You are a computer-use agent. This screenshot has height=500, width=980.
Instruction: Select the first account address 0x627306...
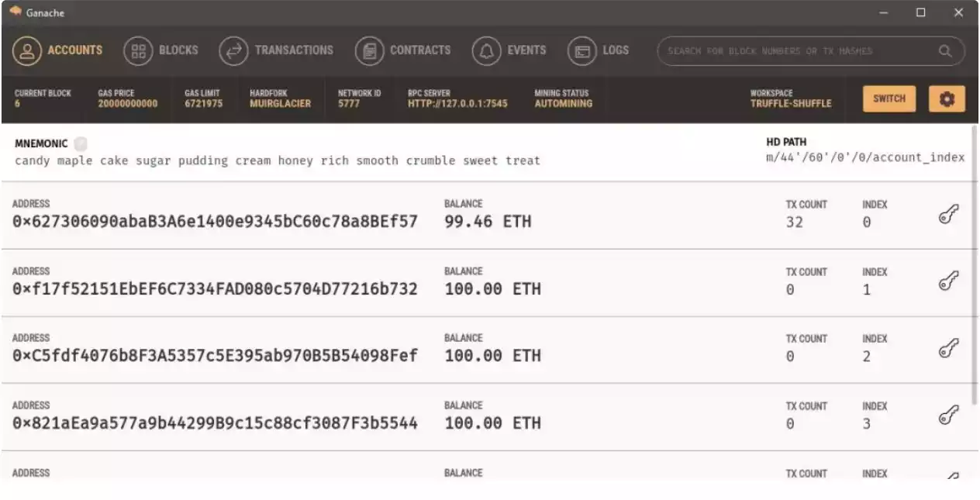pos(215,222)
